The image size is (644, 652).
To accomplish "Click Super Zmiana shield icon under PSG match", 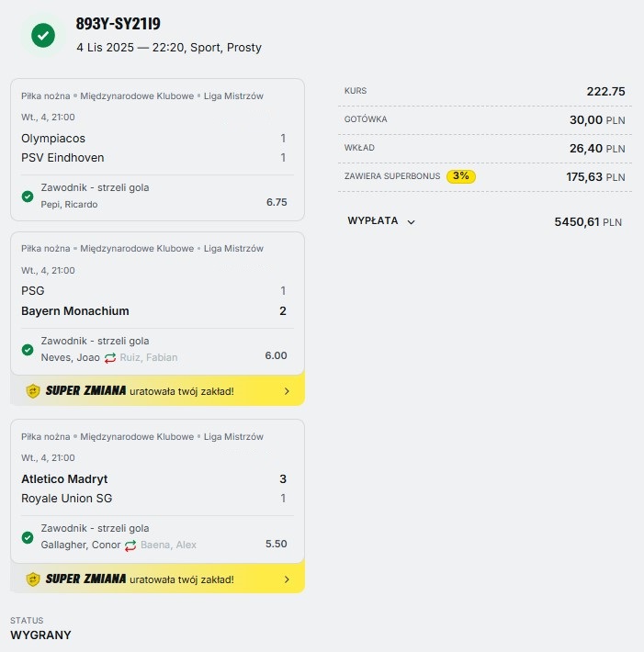I will (x=33, y=391).
